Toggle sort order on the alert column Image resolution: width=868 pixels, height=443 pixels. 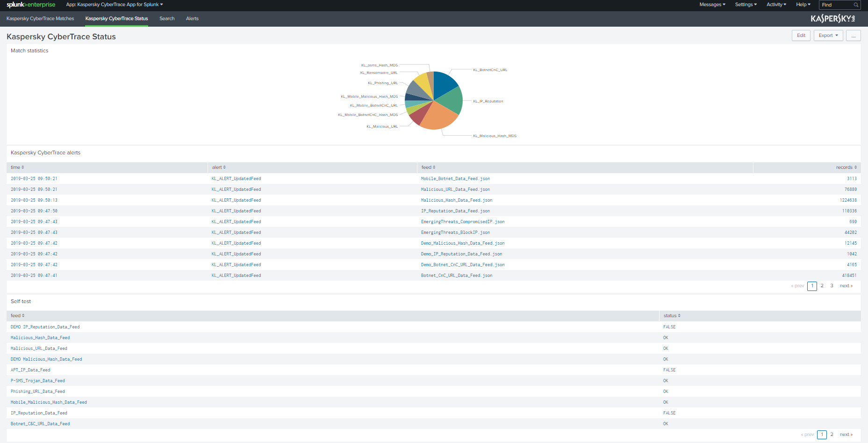[225, 167]
